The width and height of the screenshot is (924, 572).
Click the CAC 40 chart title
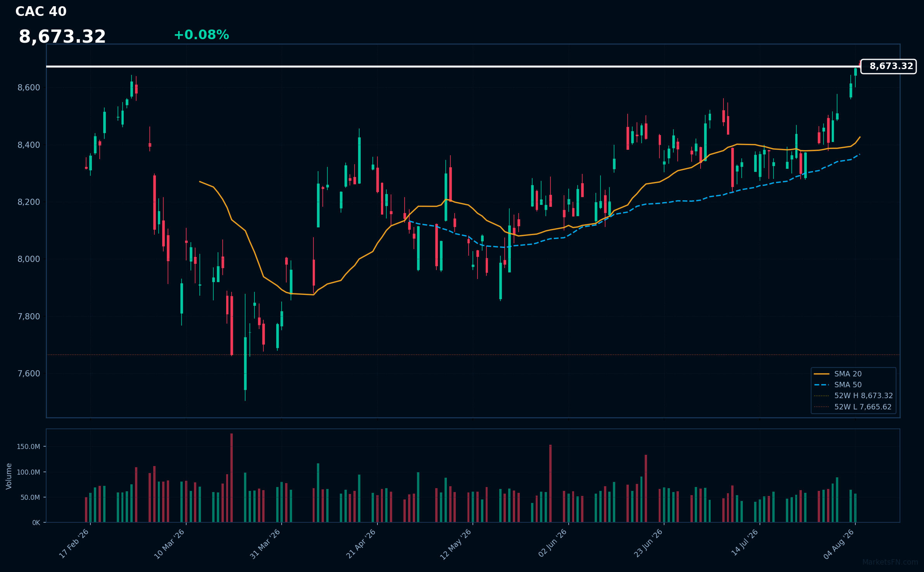coord(41,12)
